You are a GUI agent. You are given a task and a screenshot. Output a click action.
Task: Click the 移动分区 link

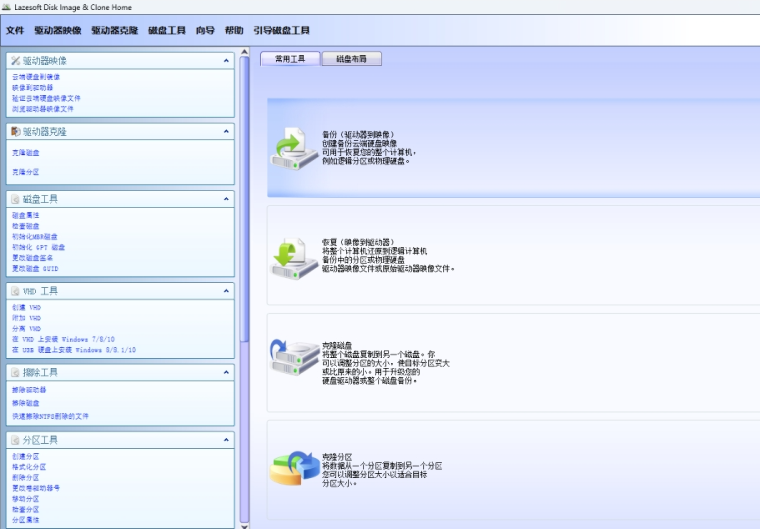click(26, 499)
